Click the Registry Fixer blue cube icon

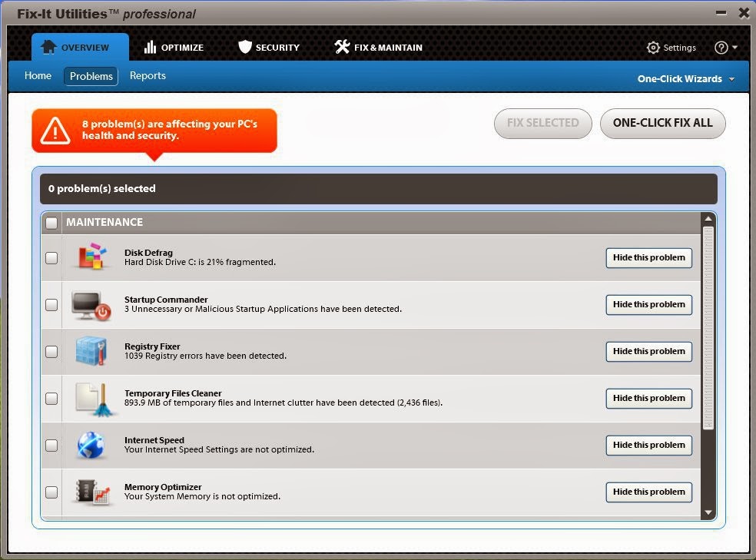[91, 351]
